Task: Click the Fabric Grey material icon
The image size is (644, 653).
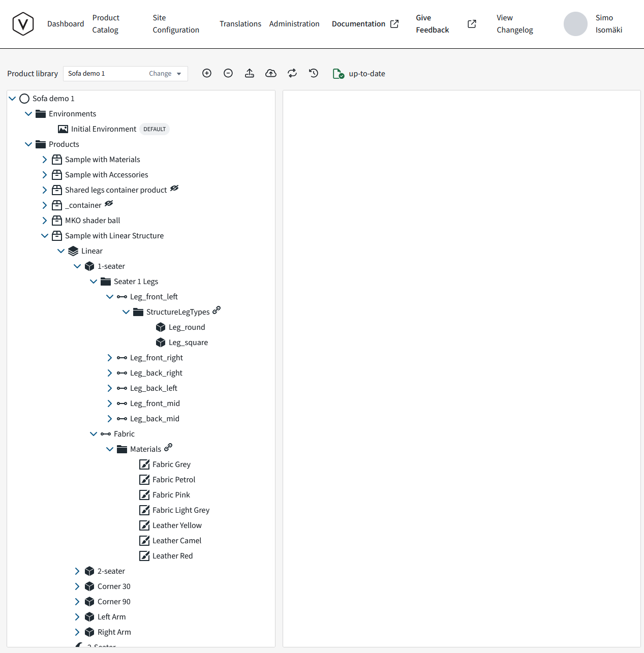Action: 144,464
